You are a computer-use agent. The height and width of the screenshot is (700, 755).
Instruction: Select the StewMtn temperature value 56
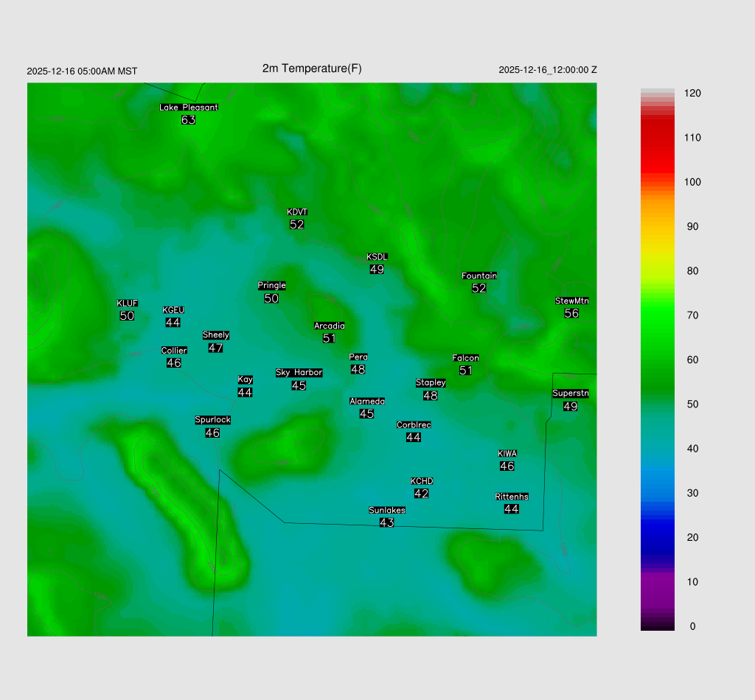pos(571,313)
